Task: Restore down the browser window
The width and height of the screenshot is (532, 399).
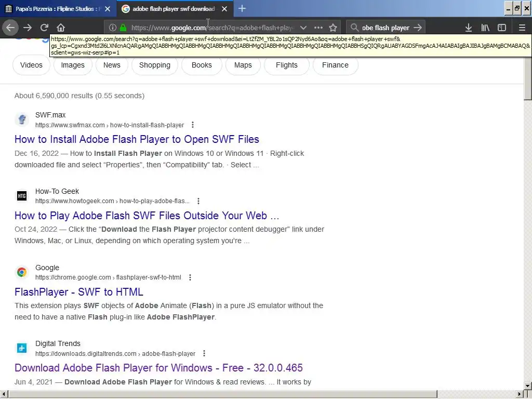Action: 517,8
